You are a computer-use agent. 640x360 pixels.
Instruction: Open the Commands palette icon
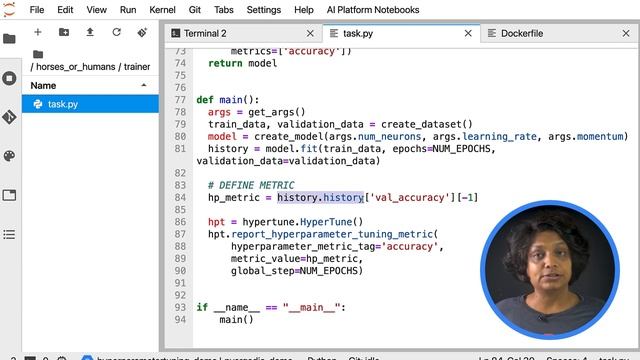point(9,156)
